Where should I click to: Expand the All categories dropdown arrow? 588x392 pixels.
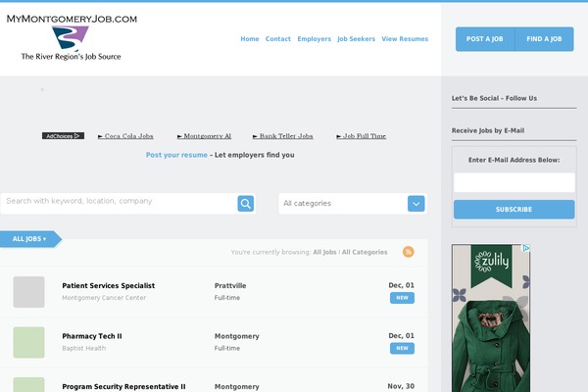(x=416, y=204)
